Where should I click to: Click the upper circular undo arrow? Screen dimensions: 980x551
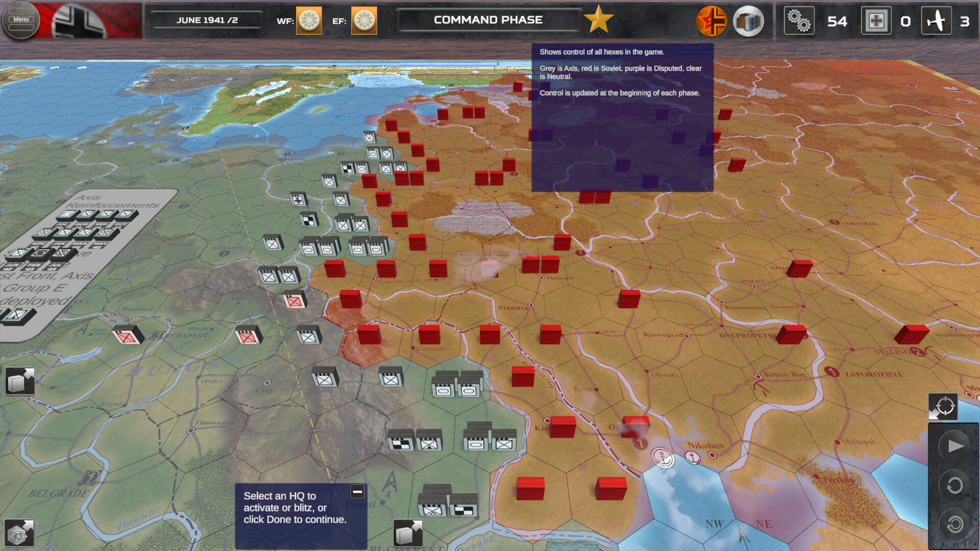click(955, 485)
